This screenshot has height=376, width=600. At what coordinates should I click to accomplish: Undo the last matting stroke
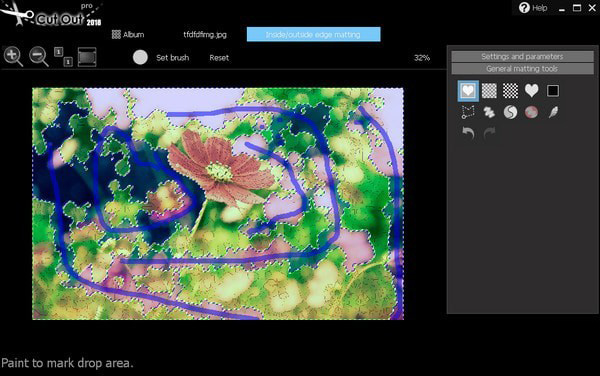[x=468, y=133]
